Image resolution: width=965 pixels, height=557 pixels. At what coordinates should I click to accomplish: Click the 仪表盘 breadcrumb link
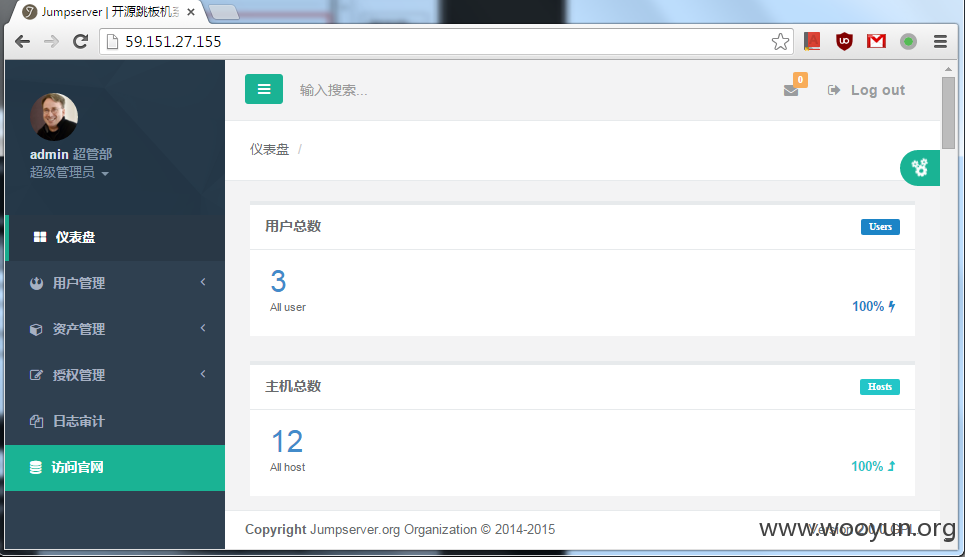(x=269, y=150)
